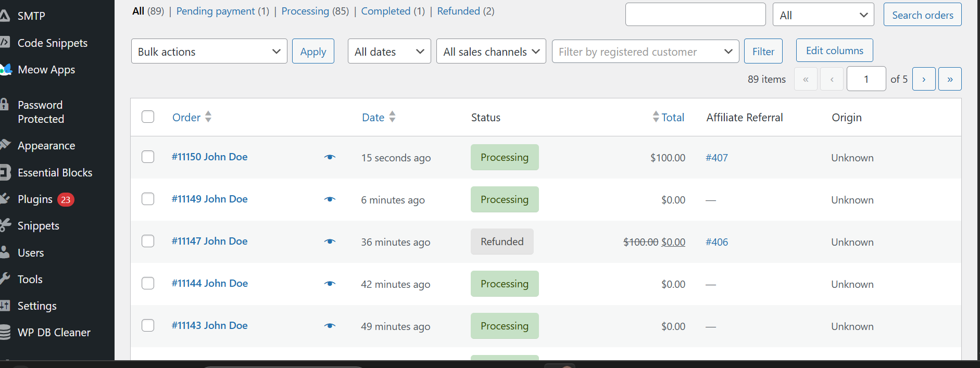Preview order #11147 using the eye icon
The height and width of the screenshot is (368, 980).
coord(330,242)
